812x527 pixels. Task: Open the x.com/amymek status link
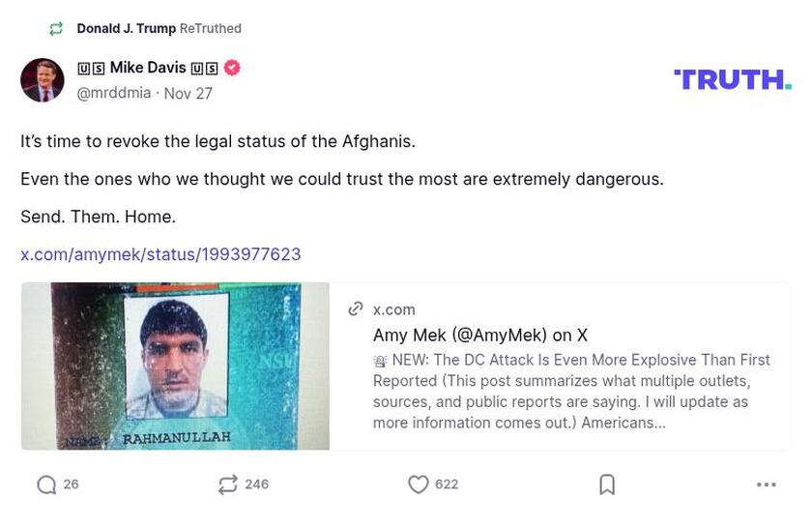pyautogui.click(x=160, y=254)
